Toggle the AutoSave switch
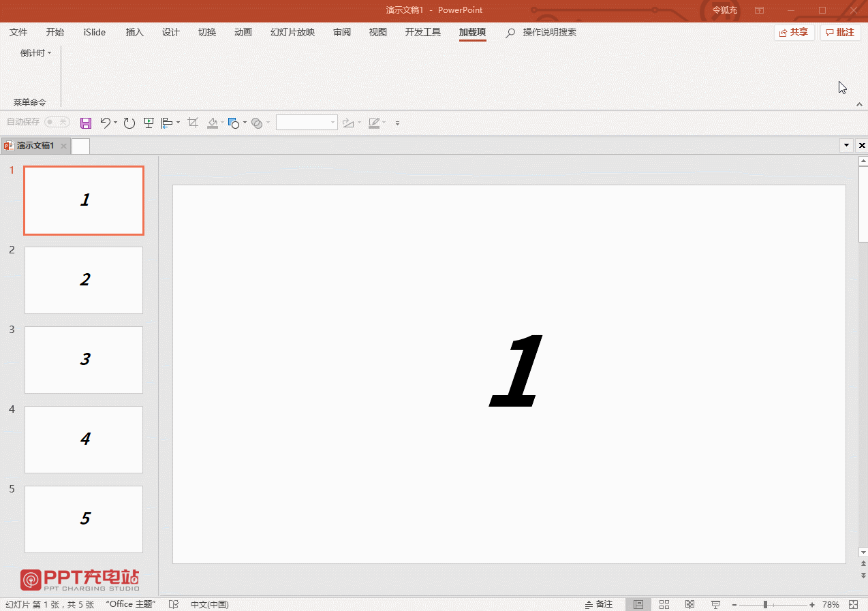This screenshot has width=868, height=611. 57,122
